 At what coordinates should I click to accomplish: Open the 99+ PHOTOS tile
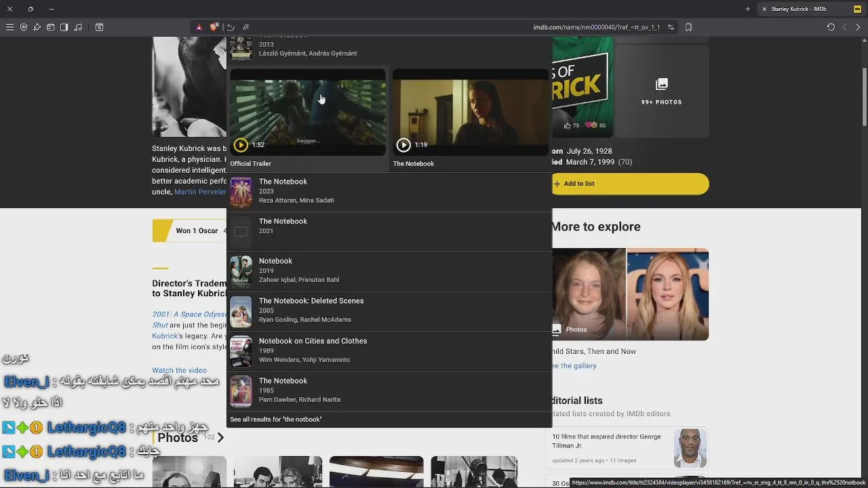tap(662, 90)
